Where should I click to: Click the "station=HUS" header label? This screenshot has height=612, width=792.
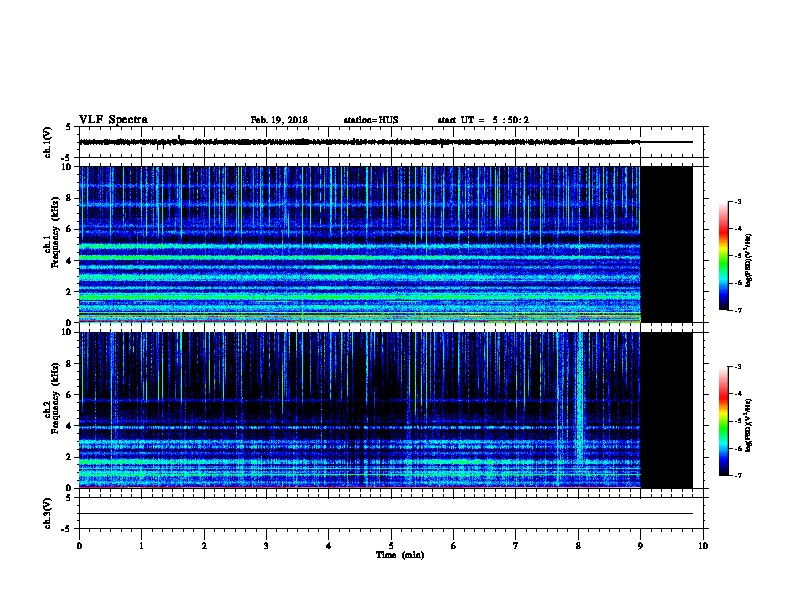pyautogui.click(x=371, y=120)
